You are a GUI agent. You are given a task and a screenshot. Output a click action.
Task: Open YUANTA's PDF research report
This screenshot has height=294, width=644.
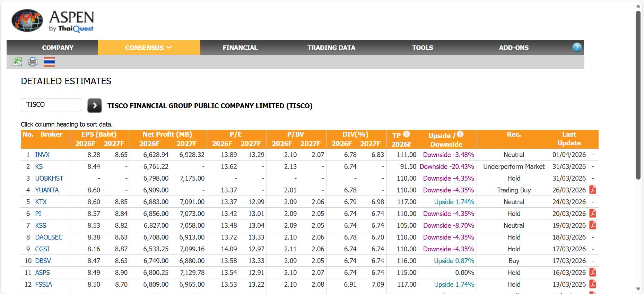pyautogui.click(x=593, y=190)
